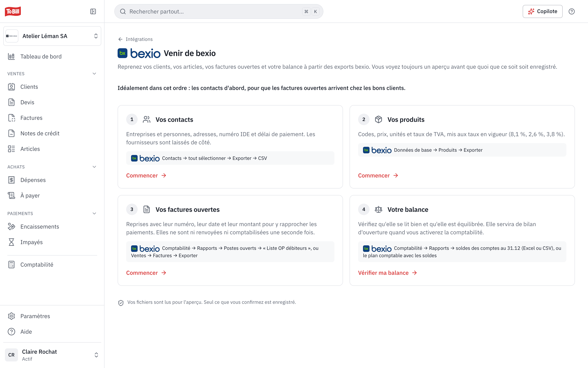Screen dimensions: 588x368
Task: Focus the Rechercher partout search field
Action: pos(219,11)
